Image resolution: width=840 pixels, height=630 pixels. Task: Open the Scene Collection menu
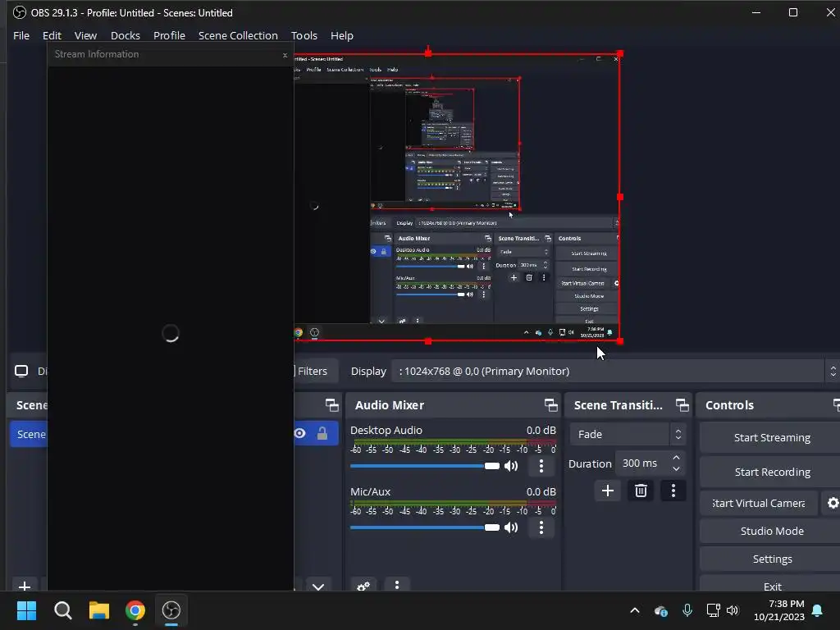click(238, 35)
